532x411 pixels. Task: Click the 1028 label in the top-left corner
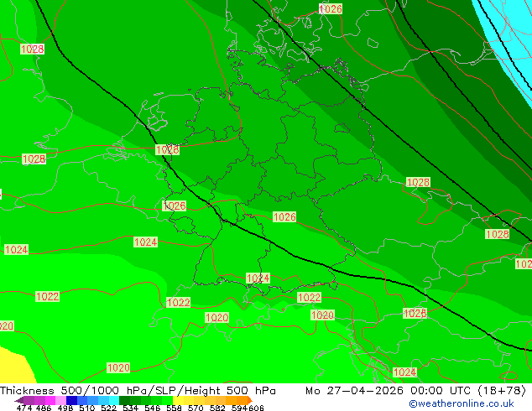pyautogui.click(x=32, y=49)
